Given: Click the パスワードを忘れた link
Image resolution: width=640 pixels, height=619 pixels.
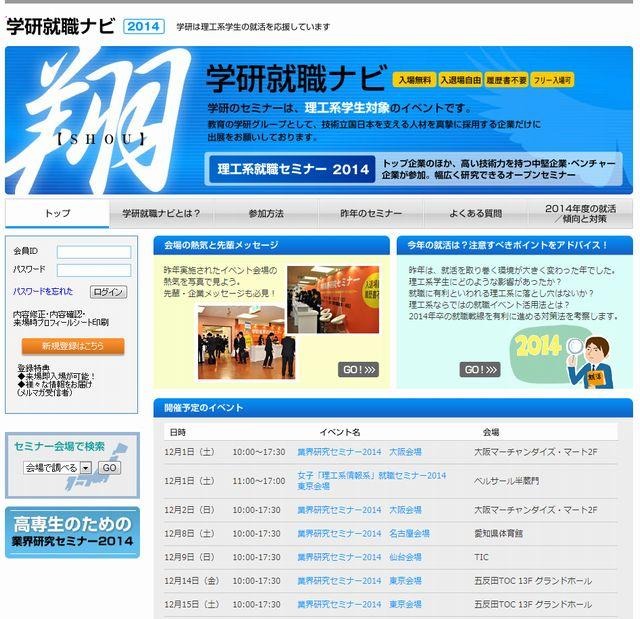Looking at the screenshot, I should pyautogui.click(x=43, y=291).
